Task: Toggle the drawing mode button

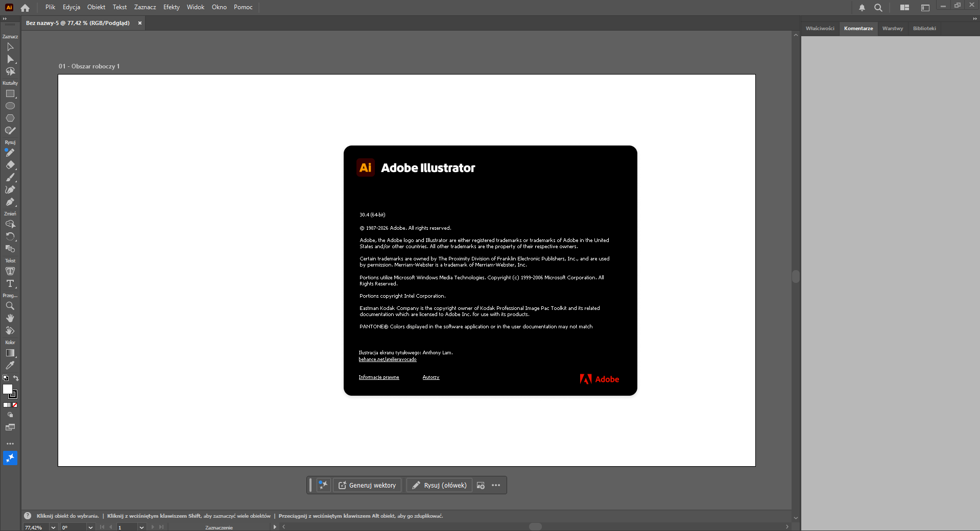Action: (10, 415)
